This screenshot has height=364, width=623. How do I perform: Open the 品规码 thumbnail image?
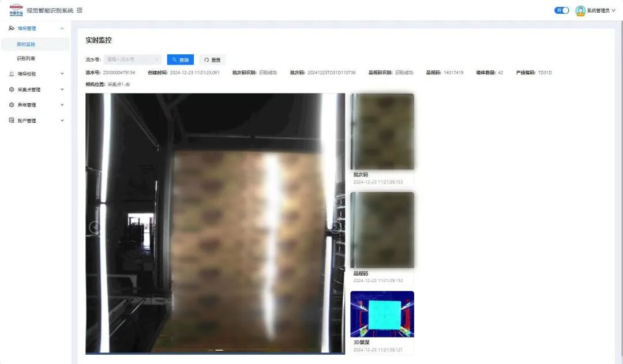click(382, 230)
